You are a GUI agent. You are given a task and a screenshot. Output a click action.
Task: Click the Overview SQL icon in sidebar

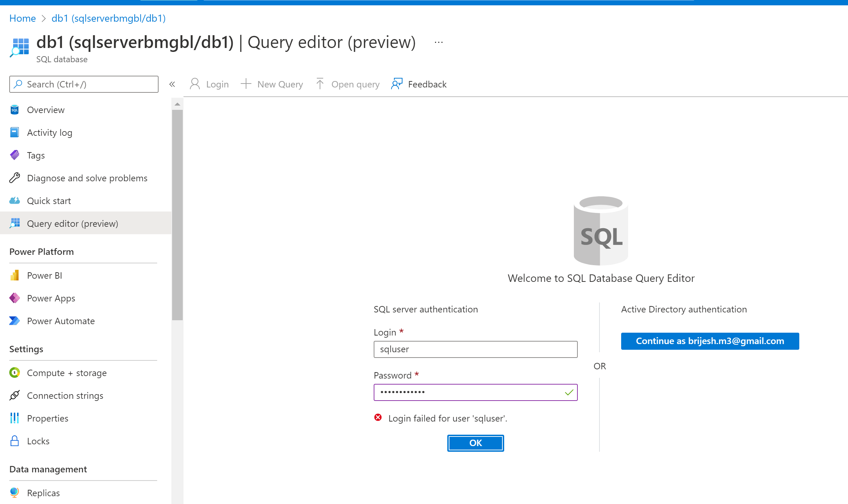pos(15,110)
